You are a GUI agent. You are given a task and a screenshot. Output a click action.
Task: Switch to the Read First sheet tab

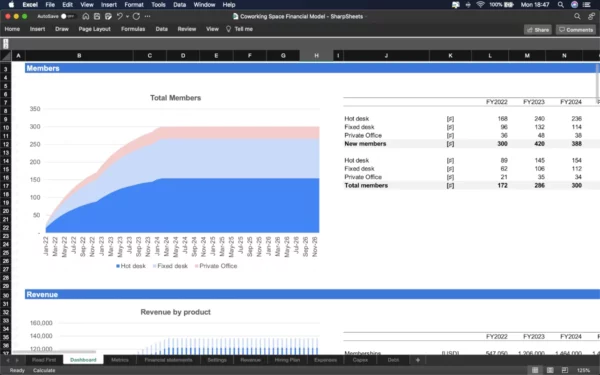(x=44, y=360)
